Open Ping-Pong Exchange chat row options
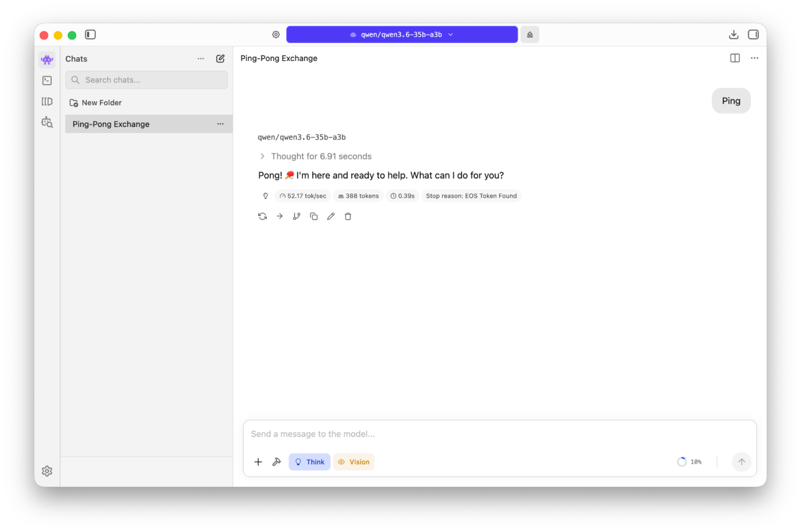 point(221,124)
